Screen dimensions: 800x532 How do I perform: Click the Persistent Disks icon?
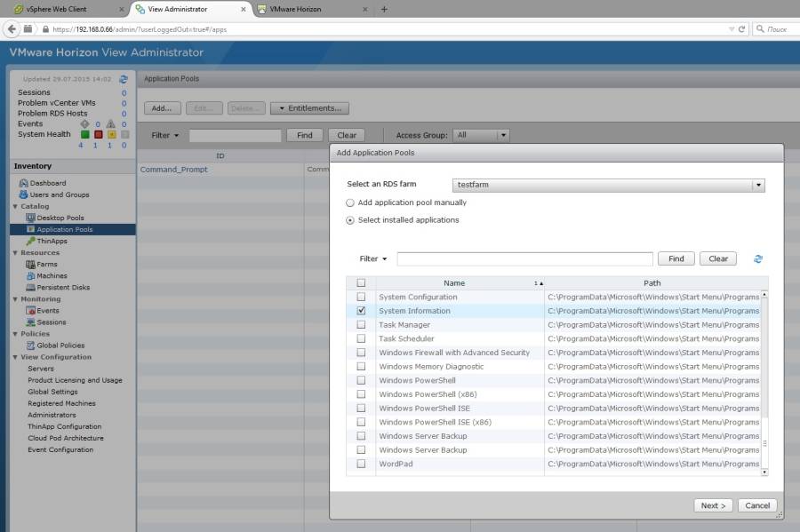(30, 288)
